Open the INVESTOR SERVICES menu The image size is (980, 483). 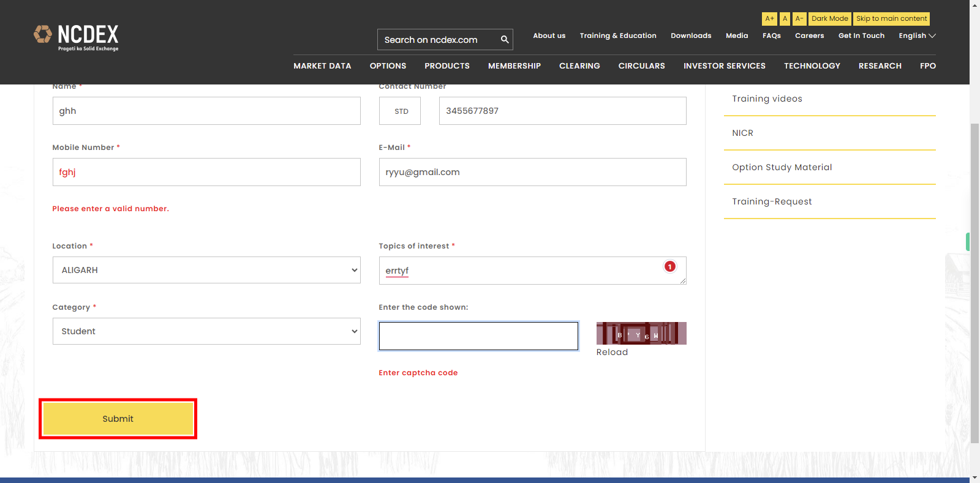pos(725,66)
